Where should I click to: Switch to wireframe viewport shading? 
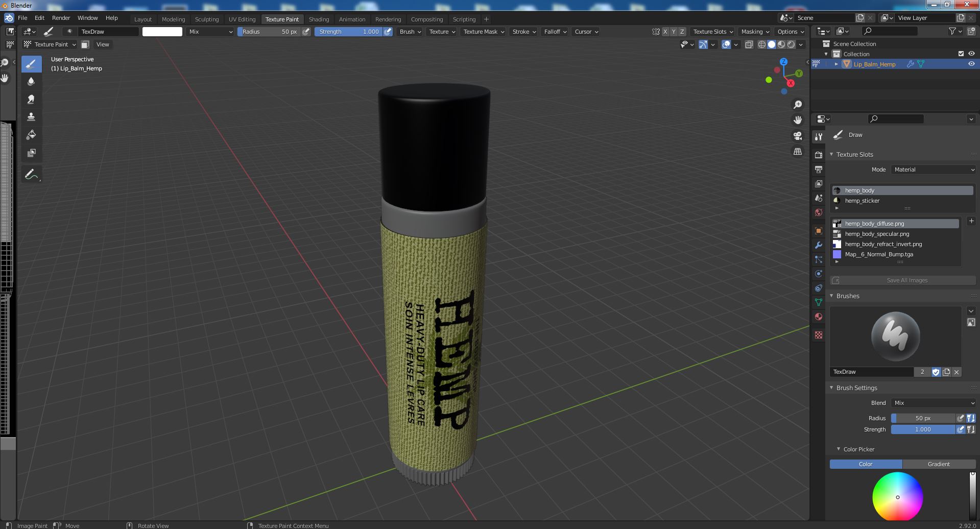(x=762, y=44)
